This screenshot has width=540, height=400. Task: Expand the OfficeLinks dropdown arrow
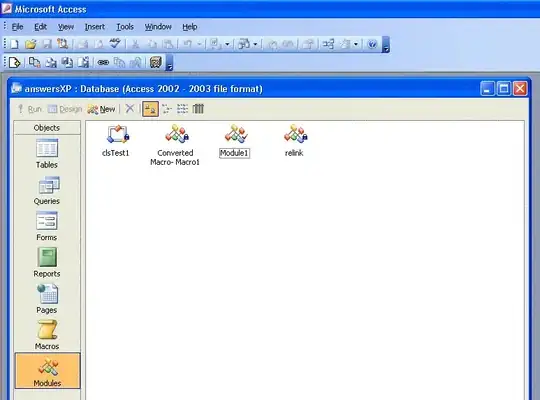(227, 44)
